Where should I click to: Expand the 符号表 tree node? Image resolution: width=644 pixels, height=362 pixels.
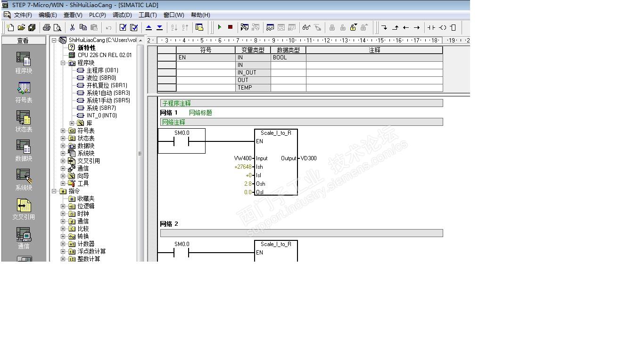click(63, 131)
